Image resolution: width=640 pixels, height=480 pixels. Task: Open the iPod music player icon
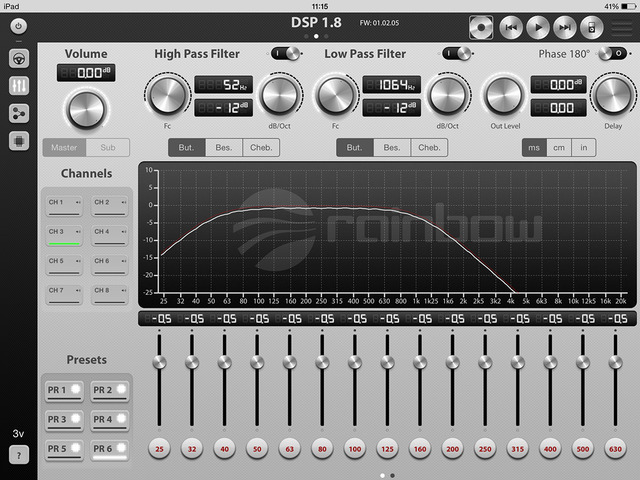[x=592, y=28]
